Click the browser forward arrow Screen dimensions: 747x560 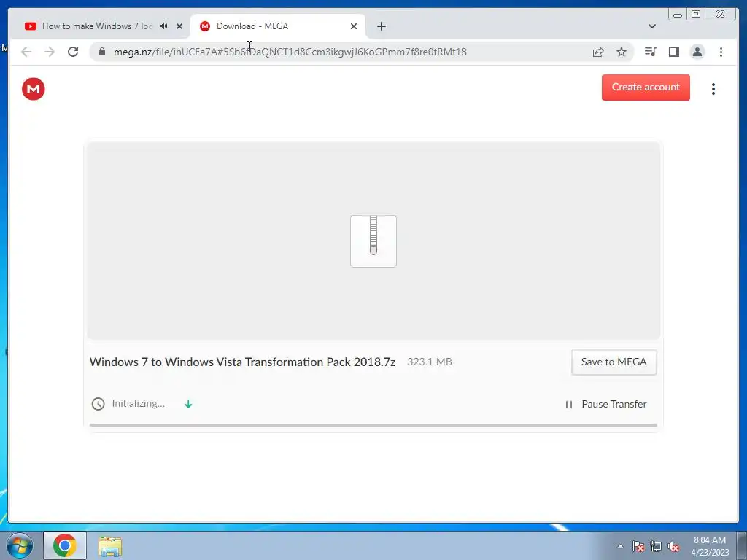click(50, 52)
